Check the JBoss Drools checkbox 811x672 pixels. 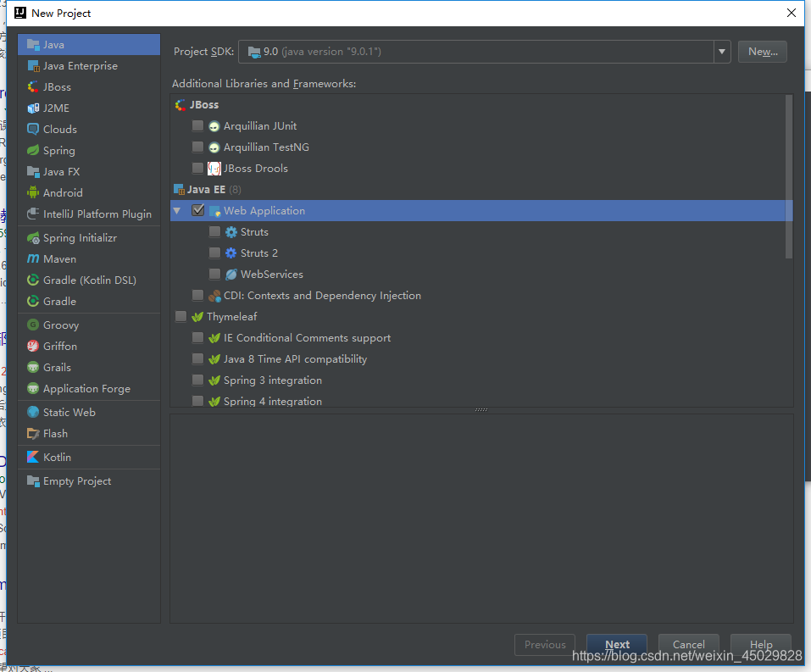pos(197,168)
